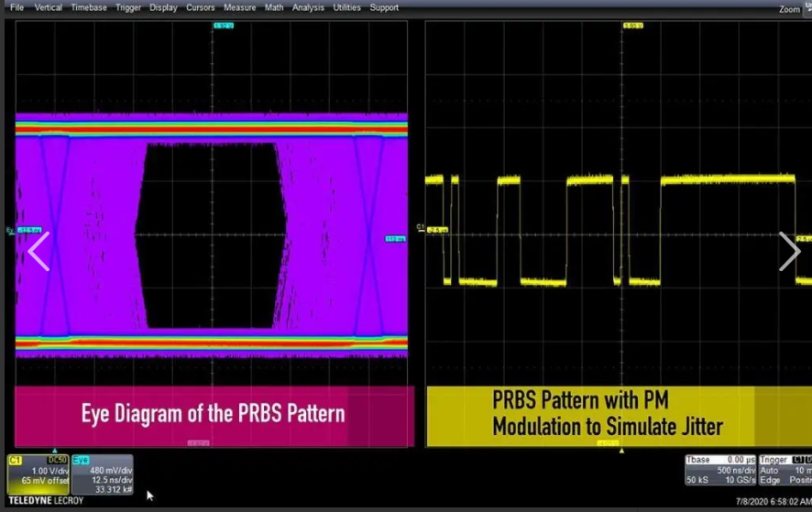Viewport: 812px width, 512px height.
Task: Open the Cursors menu
Action: (200, 7)
